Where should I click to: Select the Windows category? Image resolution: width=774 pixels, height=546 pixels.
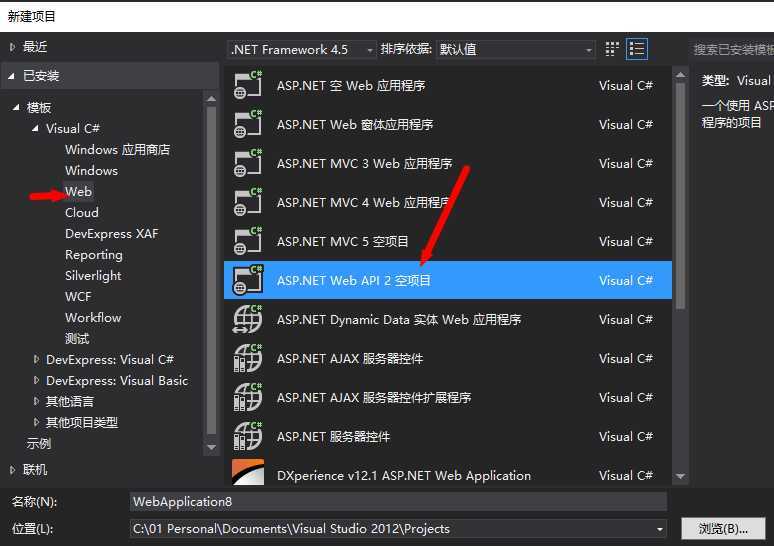pos(91,171)
